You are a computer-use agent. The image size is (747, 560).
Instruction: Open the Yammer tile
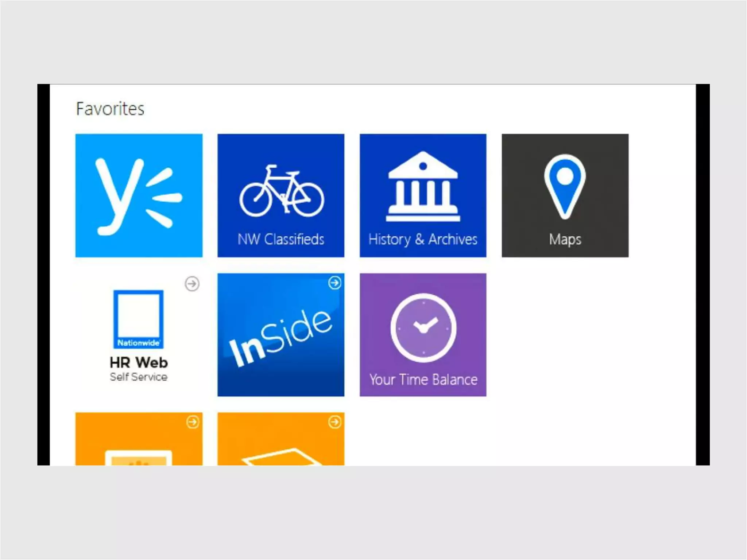[139, 195]
